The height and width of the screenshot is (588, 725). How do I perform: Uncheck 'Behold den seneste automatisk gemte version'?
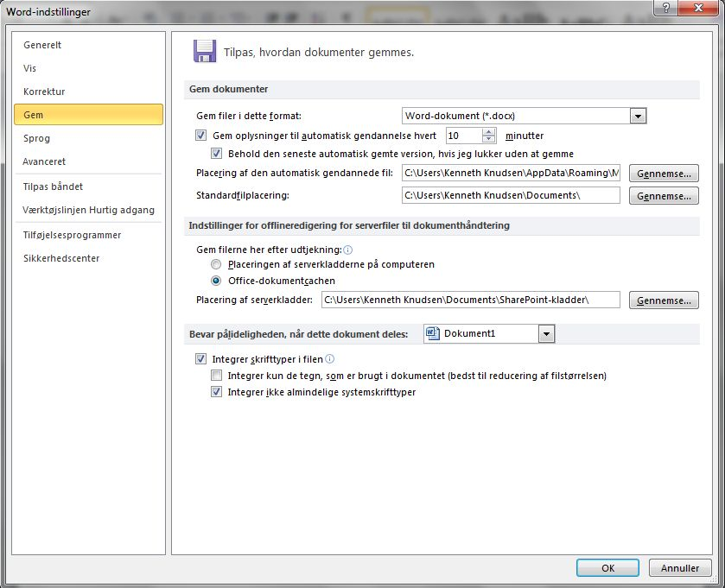pyautogui.click(x=216, y=154)
